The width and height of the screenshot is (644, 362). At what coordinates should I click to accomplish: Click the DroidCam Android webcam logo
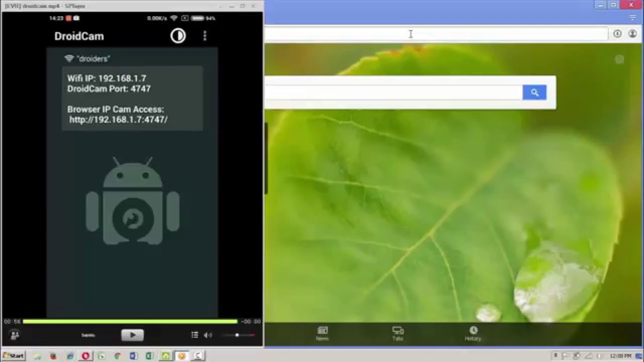(133, 201)
